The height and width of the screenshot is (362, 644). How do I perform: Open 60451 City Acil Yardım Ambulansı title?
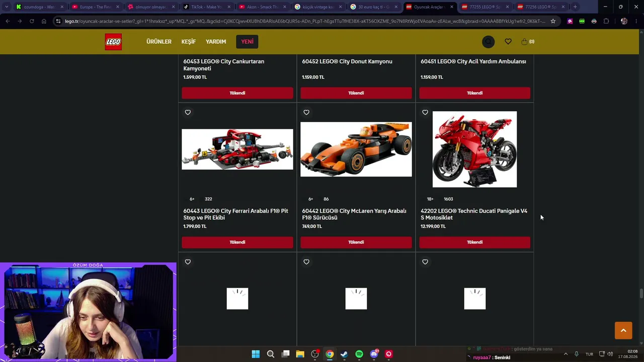(x=473, y=61)
